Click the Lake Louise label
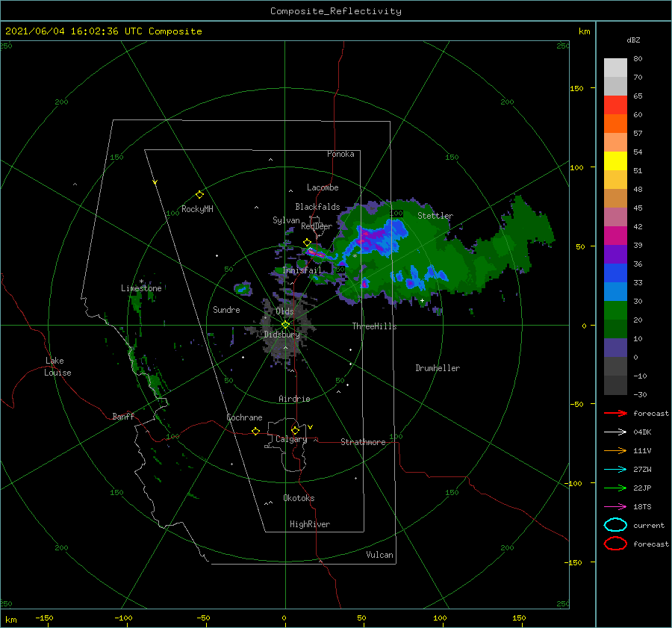Screen dimensions: 672x628 coord(57,367)
